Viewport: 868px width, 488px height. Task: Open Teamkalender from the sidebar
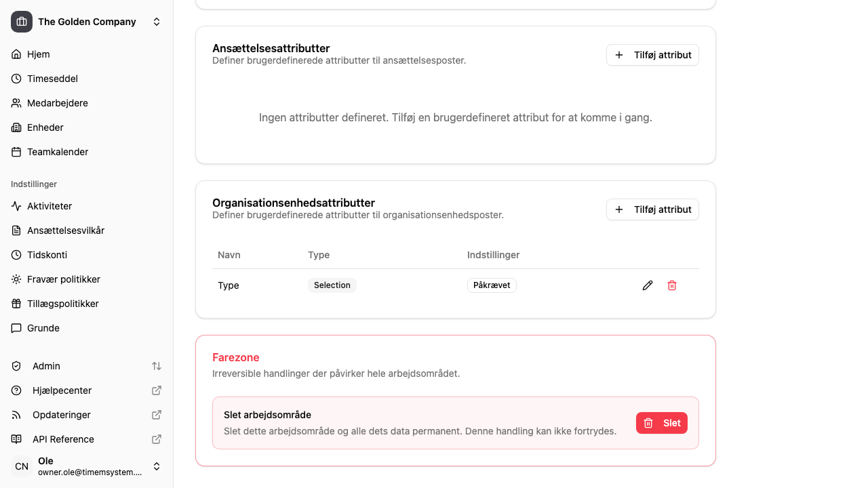57,152
